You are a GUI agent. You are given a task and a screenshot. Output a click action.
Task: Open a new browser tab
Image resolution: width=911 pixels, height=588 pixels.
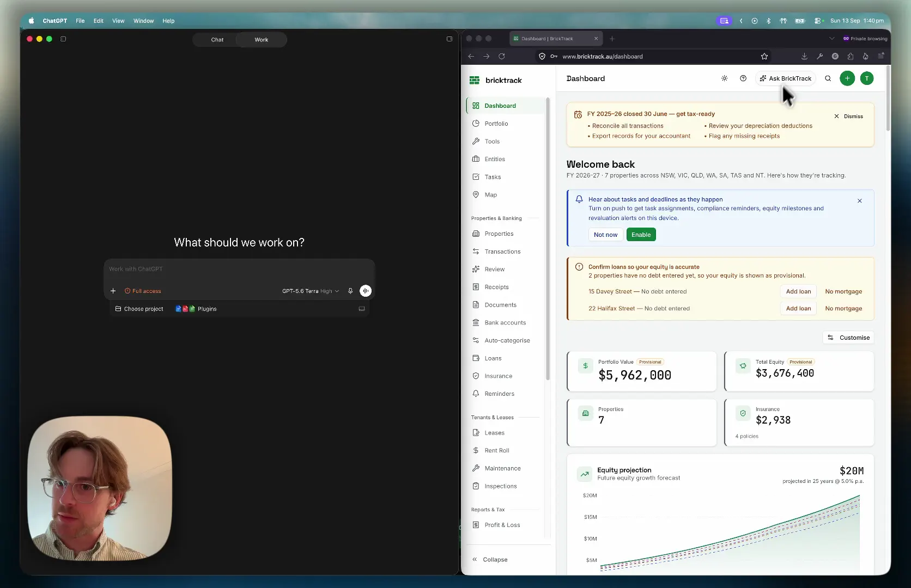click(x=612, y=39)
